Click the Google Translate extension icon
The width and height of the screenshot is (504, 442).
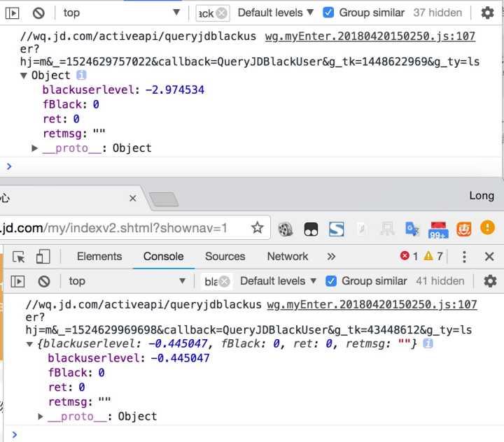click(x=412, y=229)
